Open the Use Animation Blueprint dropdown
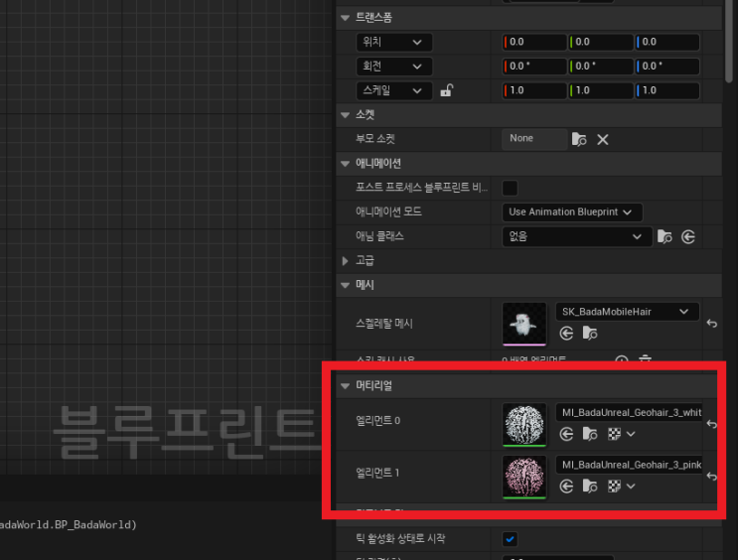 tap(572, 212)
